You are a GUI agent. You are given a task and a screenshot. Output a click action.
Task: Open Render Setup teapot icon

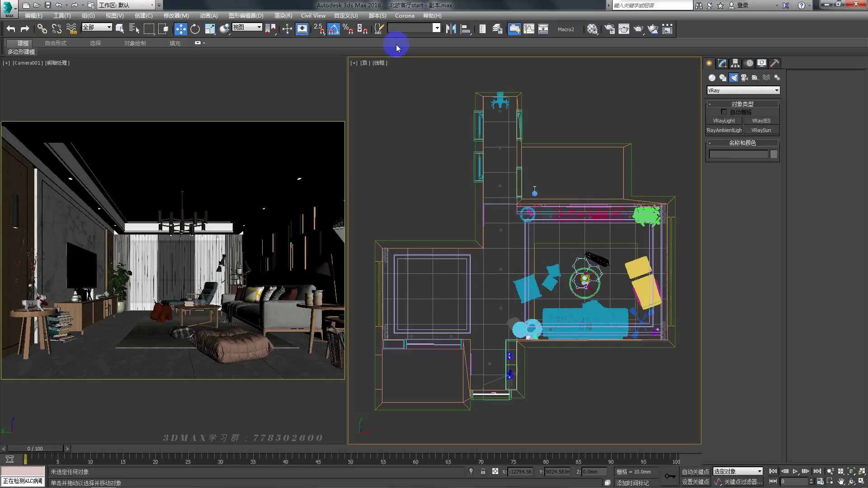pos(609,29)
